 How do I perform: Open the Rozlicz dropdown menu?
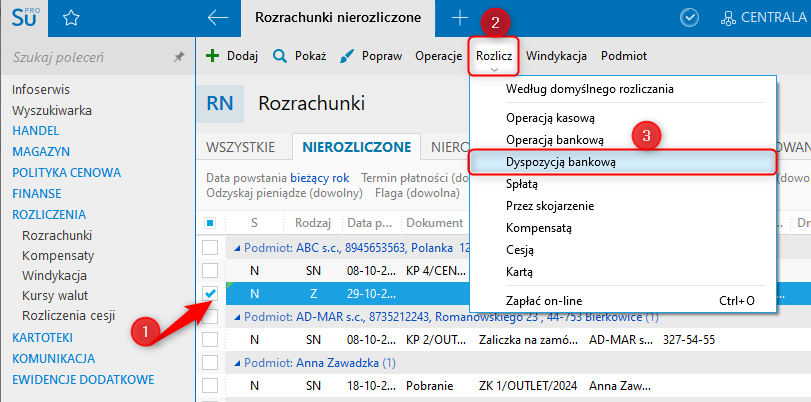pyautogui.click(x=494, y=56)
